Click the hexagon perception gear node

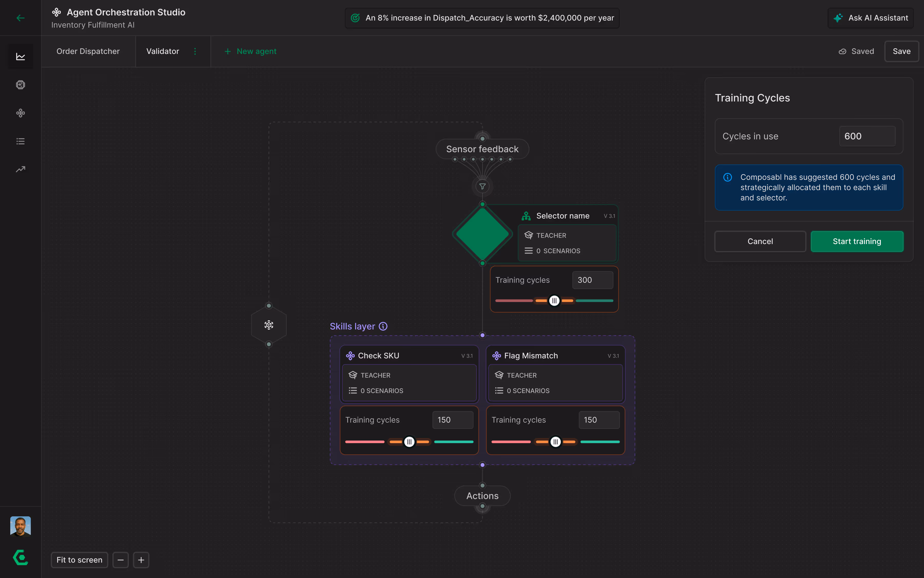point(269,325)
